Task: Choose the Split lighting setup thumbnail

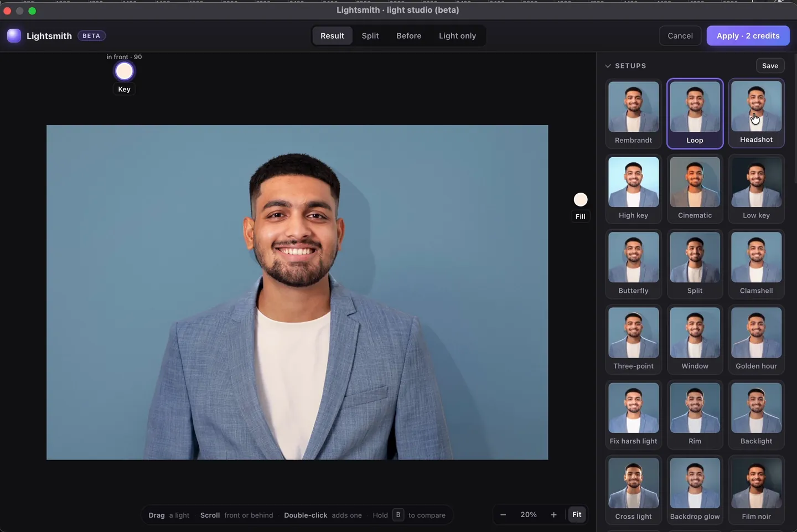Action: click(695, 264)
